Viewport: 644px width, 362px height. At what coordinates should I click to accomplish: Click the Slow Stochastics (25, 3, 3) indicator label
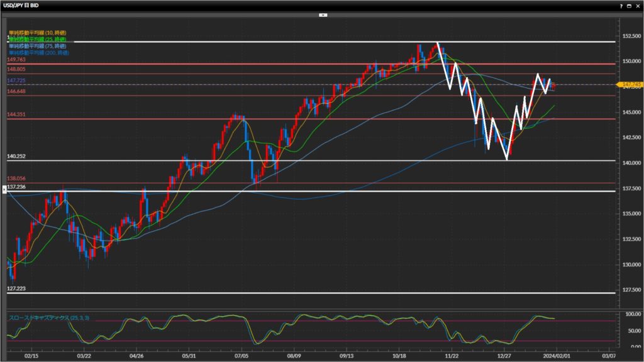point(46,318)
